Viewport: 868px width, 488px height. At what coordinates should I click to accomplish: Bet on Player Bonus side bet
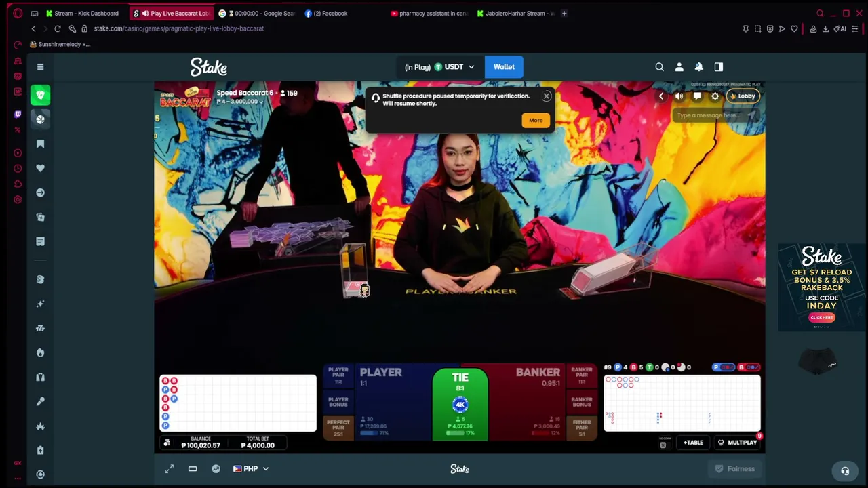coord(338,402)
